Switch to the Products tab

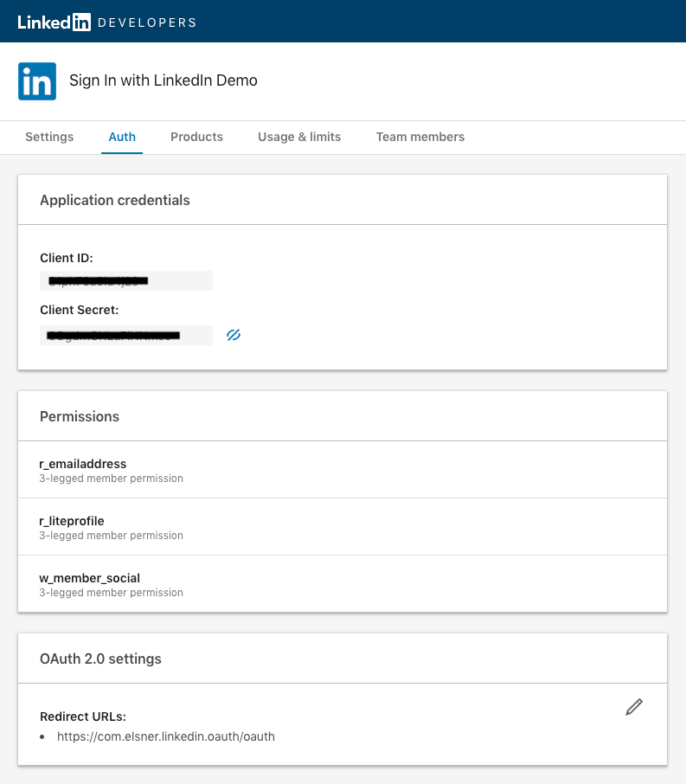tap(196, 137)
